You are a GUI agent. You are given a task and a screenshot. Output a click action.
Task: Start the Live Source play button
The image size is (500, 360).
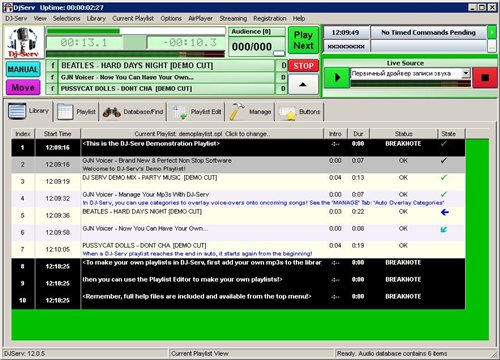pyautogui.click(x=337, y=78)
